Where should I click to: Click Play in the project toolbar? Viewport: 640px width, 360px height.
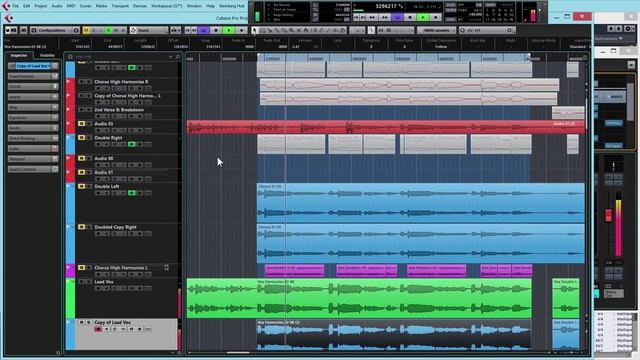point(229,30)
